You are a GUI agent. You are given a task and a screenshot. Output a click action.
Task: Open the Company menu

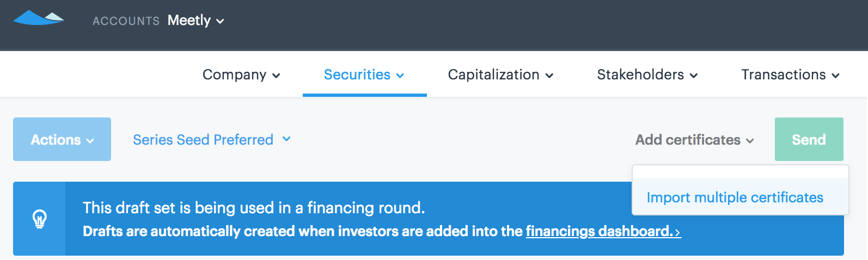click(x=241, y=75)
